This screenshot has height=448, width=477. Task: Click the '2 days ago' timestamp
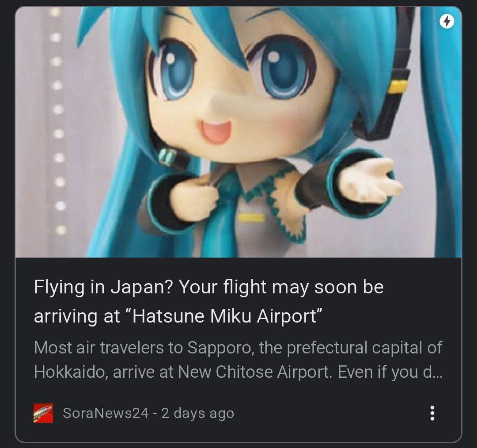198,413
